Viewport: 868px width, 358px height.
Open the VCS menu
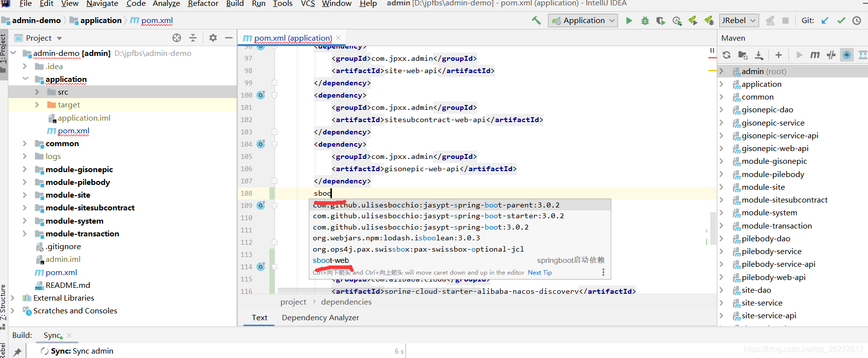tap(308, 3)
